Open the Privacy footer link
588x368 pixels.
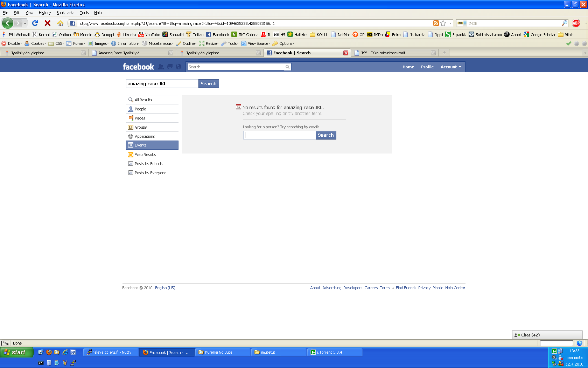coord(424,288)
